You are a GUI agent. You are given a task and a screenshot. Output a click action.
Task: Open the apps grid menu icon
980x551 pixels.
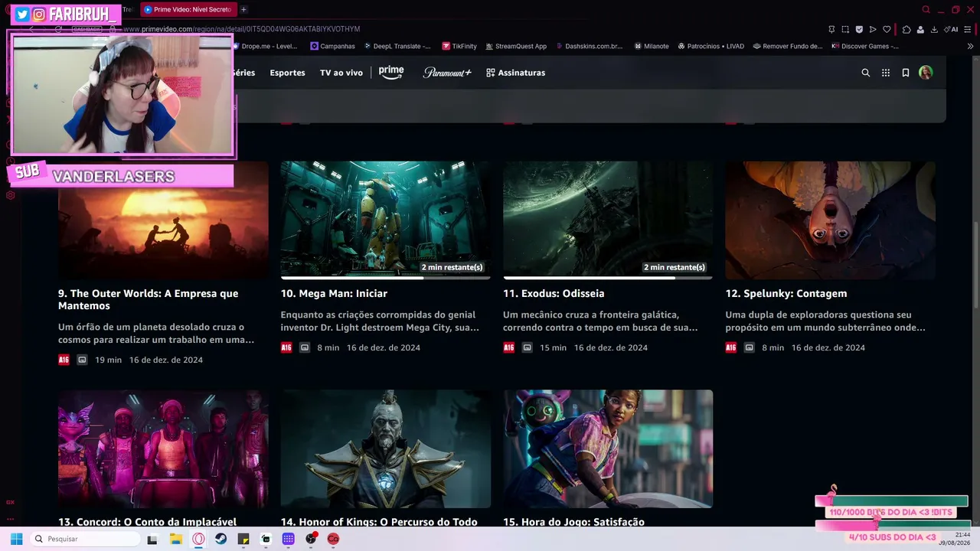click(886, 73)
